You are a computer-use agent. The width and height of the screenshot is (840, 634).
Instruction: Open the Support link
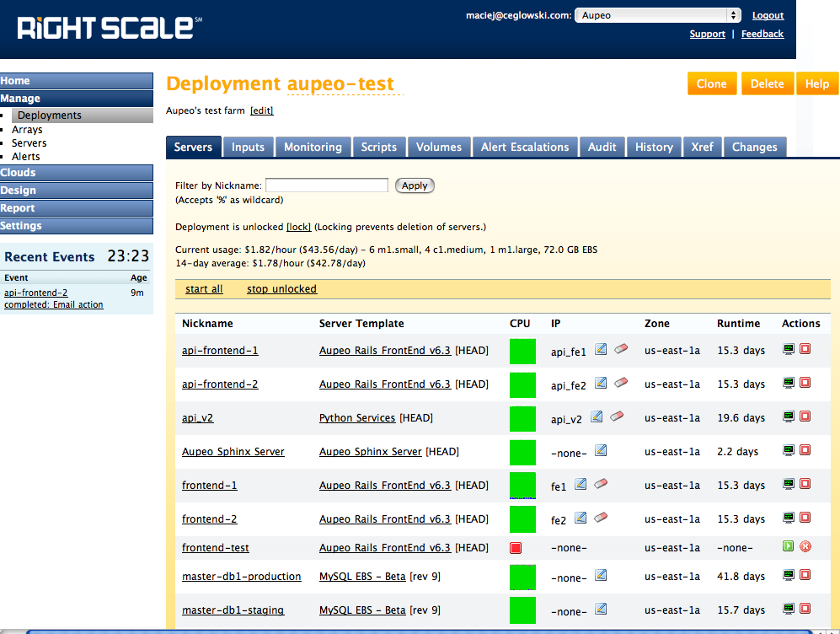coord(707,34)
